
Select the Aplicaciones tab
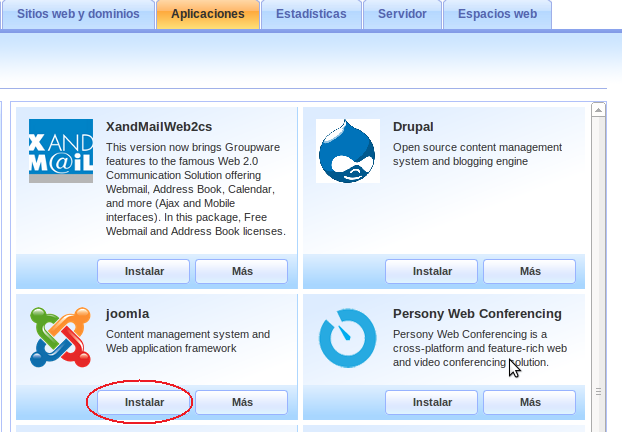(x=208, y=14)
